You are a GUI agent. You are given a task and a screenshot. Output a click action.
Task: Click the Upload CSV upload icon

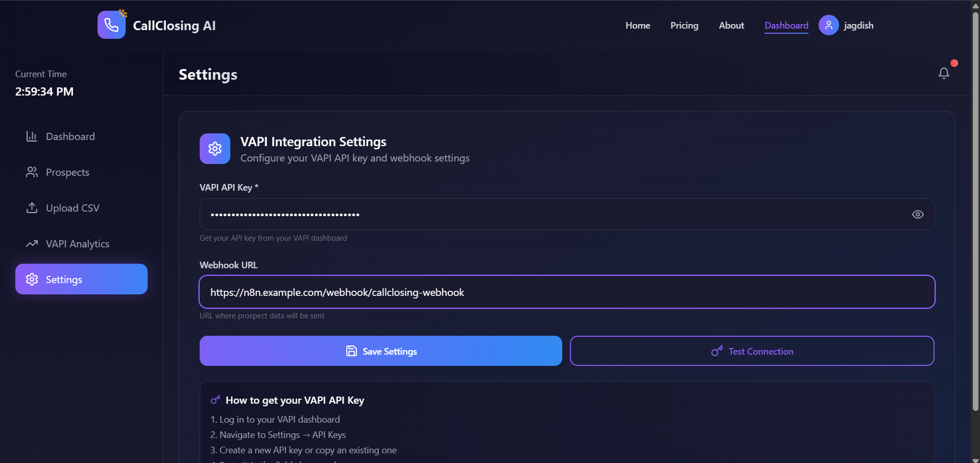[32, 208]
